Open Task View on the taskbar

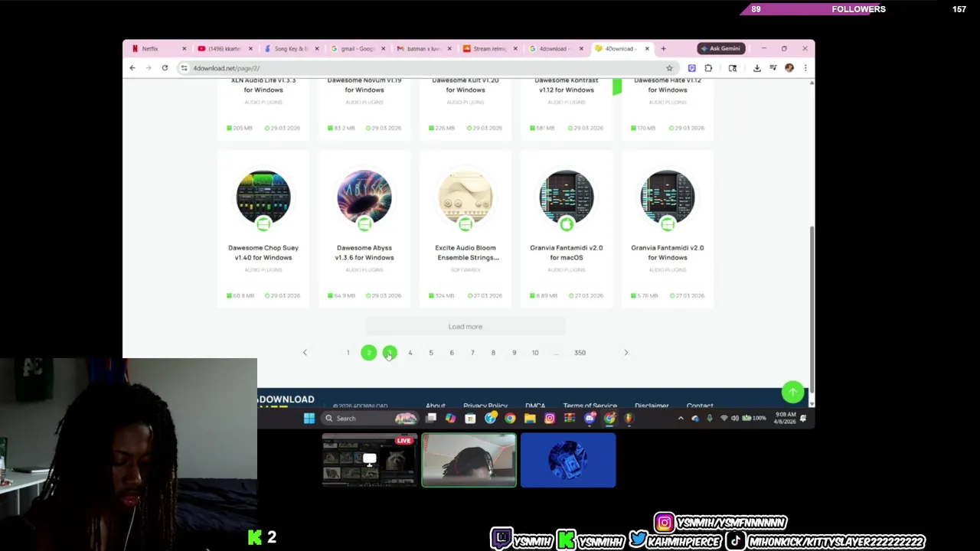(431, 419)
